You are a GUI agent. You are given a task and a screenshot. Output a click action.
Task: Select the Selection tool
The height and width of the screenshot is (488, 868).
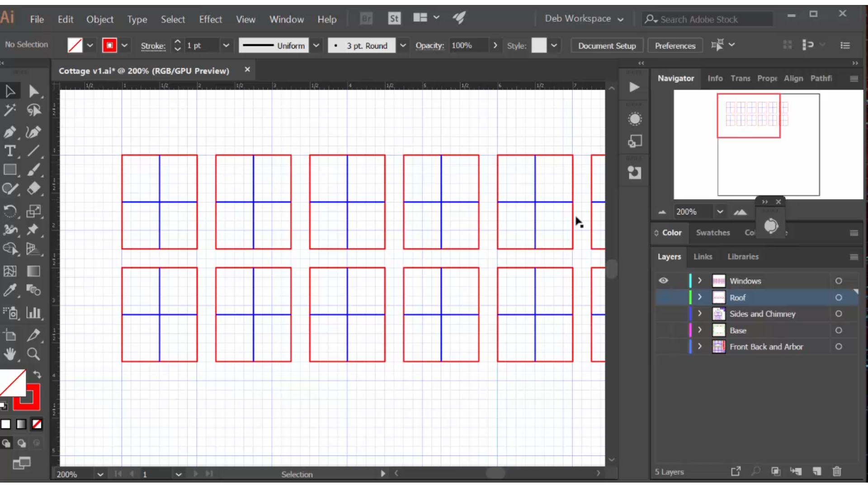click(x=10, y=90)
